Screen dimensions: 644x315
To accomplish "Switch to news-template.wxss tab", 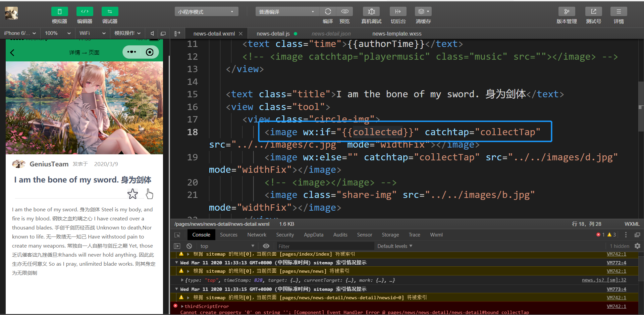I will (x=397, y=34).
